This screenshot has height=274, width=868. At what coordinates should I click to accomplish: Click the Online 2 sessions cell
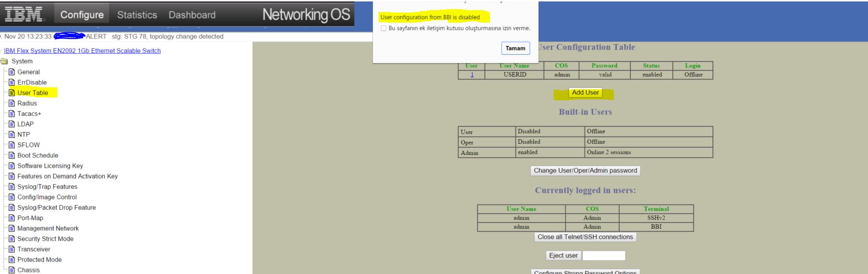(649, 152)
